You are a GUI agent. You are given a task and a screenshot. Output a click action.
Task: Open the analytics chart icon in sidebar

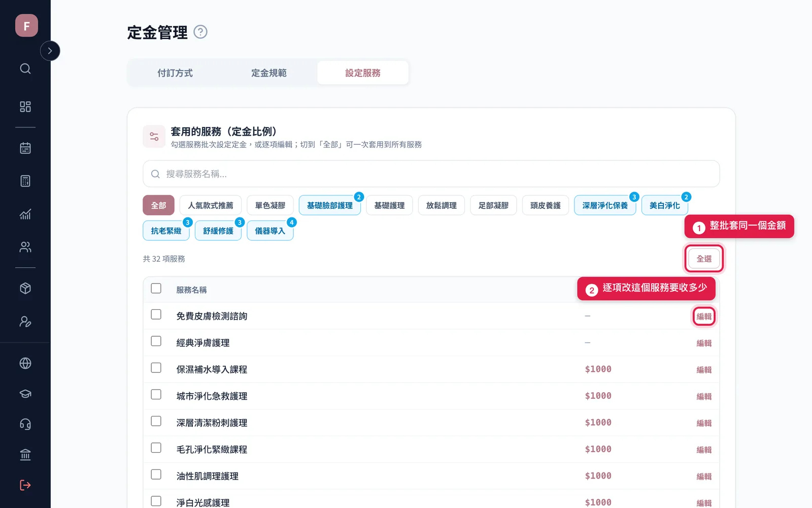pos(25,214)
